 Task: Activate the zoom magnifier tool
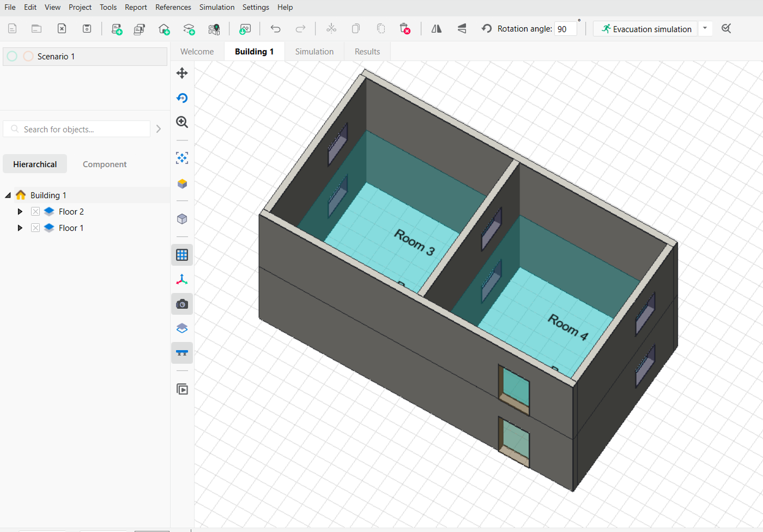tap(182, 122)
